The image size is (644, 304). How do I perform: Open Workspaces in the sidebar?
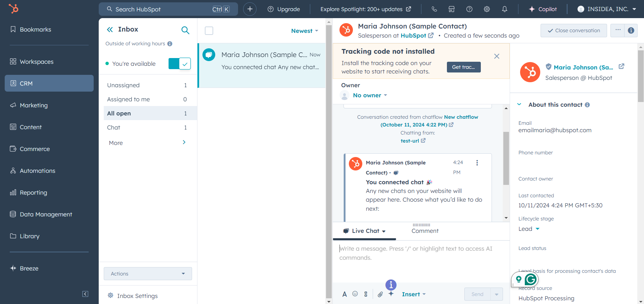49,62
